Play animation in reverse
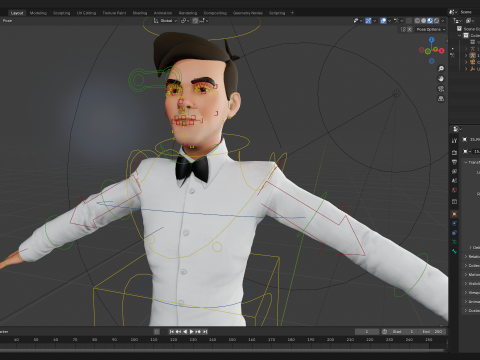The height and width of the screenshot is (360, 480). pyautogui.click(x=185, y=332)
